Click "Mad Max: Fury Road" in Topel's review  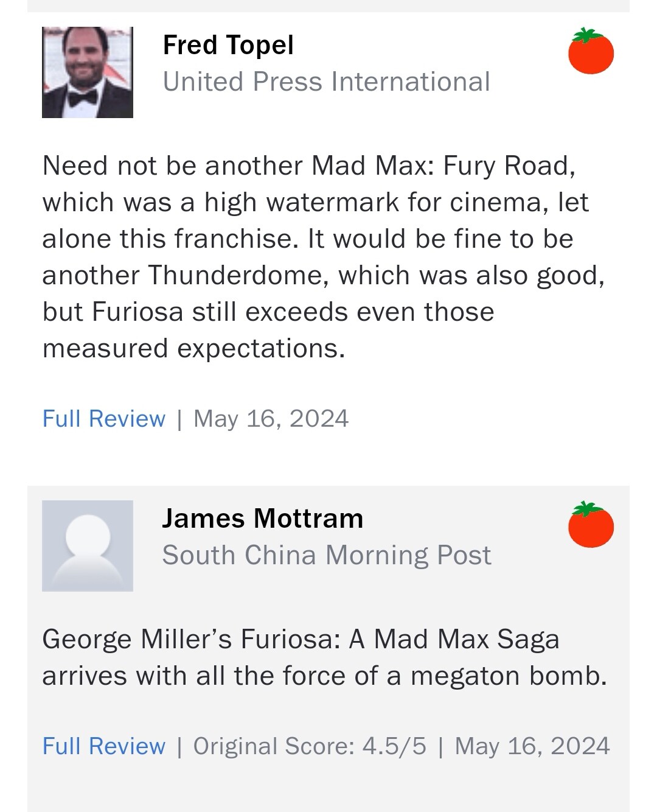(x=443, y=166)
